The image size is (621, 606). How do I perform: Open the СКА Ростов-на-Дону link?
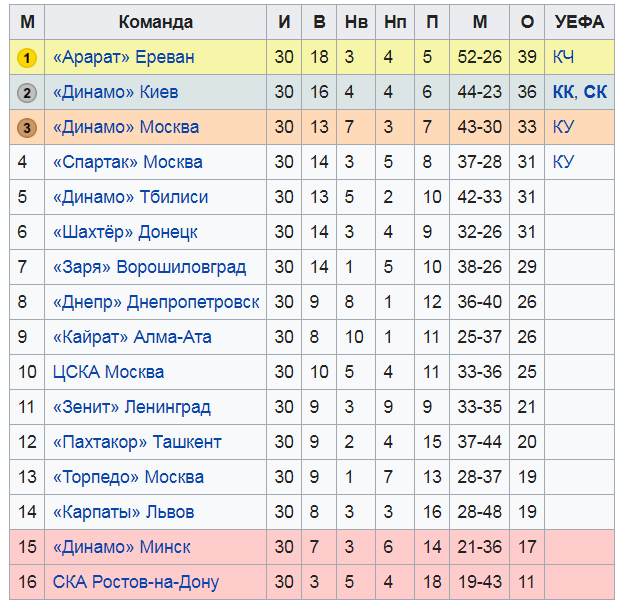(135, 583)
